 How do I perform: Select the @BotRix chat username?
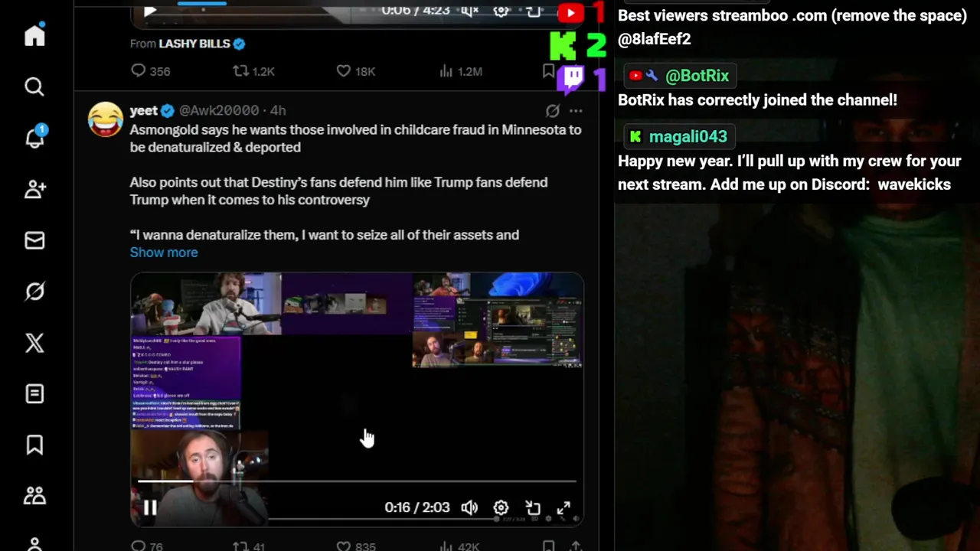697,76
